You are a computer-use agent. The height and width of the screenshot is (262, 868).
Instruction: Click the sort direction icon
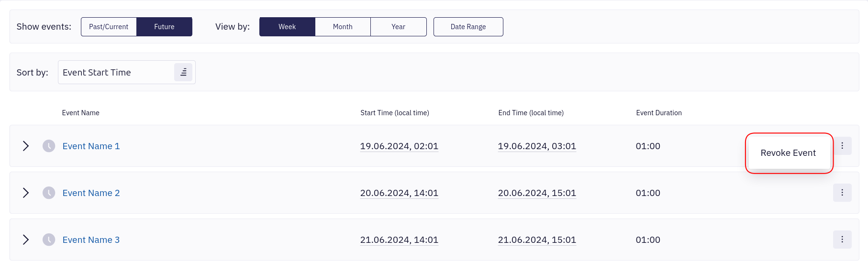point(183,72)
